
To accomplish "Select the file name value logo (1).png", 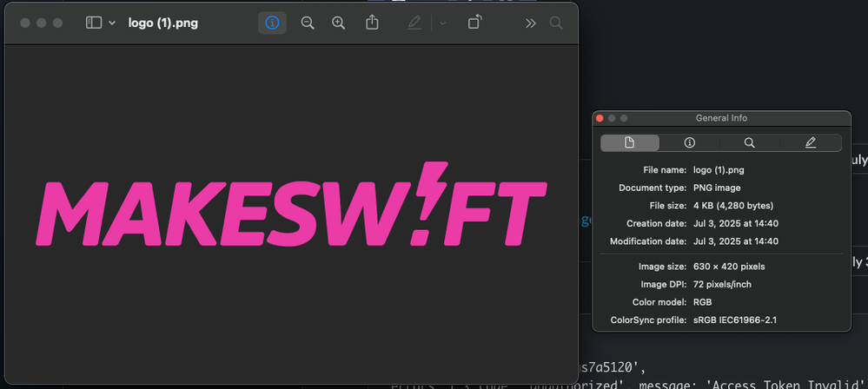I will (x=719, y=170).
